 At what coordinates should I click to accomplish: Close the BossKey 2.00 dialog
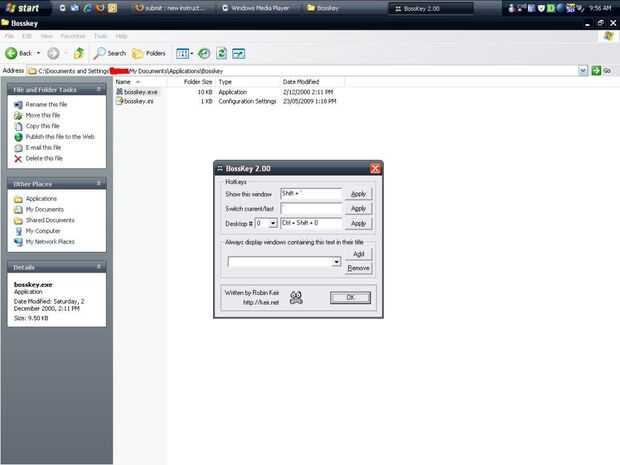[375, 169]
